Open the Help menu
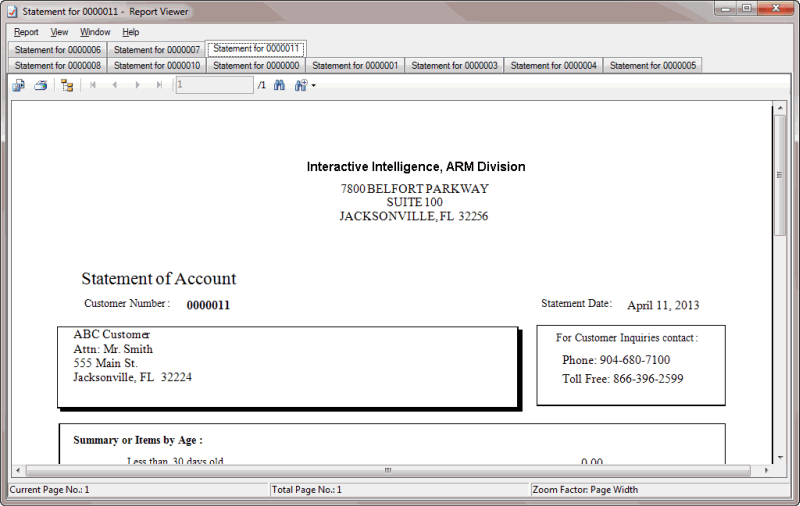The image size is (800, 506). pyautogui.click(x=131, y=32)
